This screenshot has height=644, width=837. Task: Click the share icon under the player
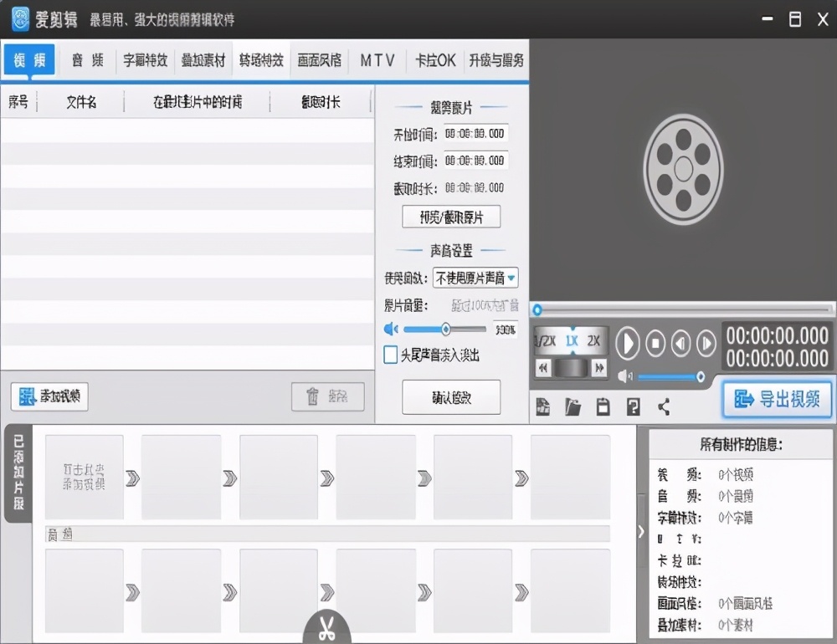click(664, 406)
